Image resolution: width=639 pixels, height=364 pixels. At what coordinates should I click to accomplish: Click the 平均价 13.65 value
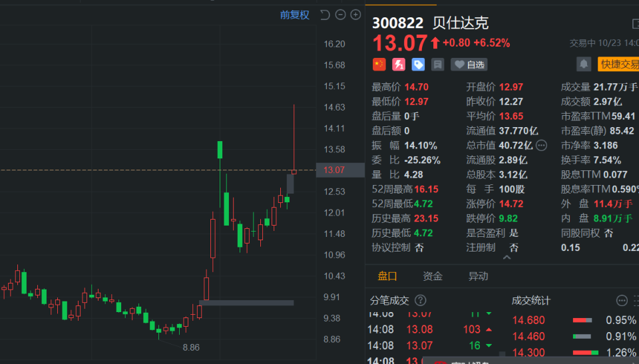(x=511, y=116)
